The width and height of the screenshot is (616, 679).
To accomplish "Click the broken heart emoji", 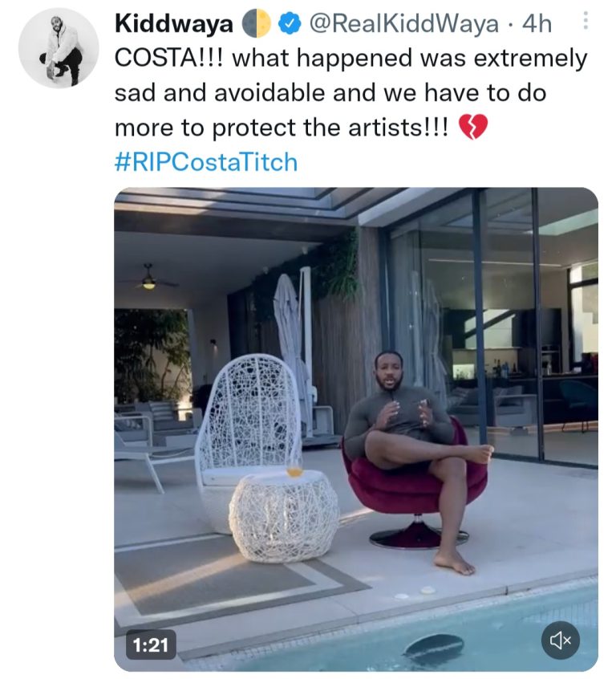I will (472, 128).
